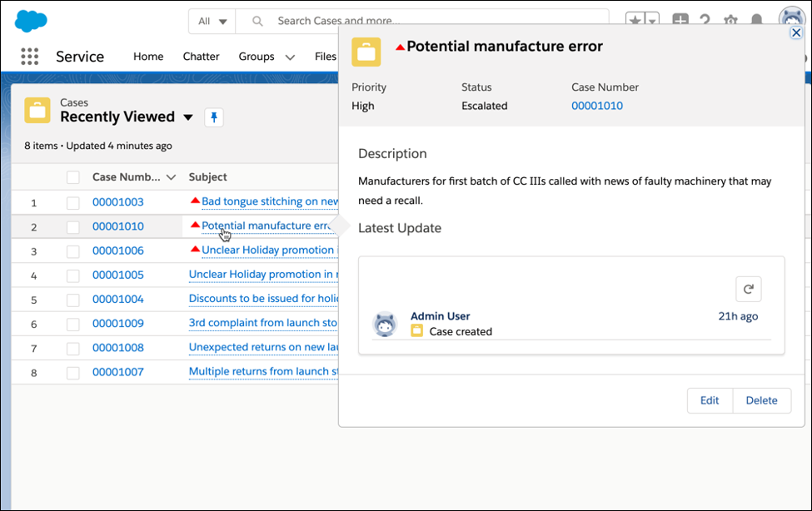Select the checkbox for case 00001007
Screen dimensions: 812x511
pos(73,372)
